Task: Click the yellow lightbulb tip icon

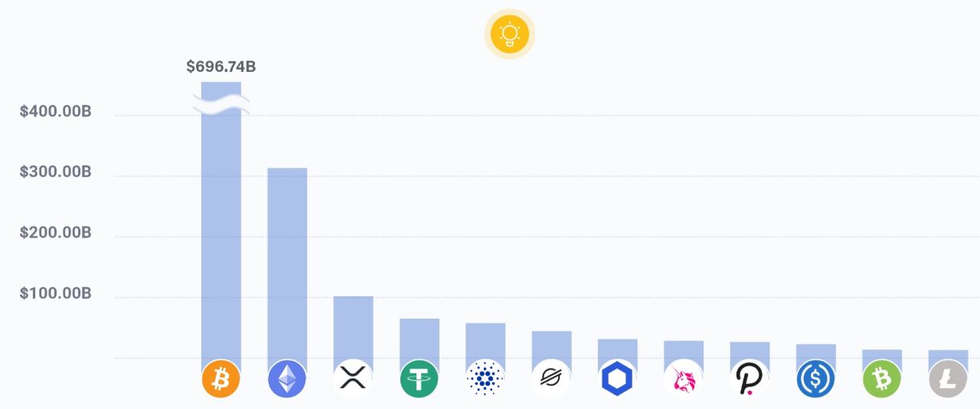Action: tap(509, 34)
